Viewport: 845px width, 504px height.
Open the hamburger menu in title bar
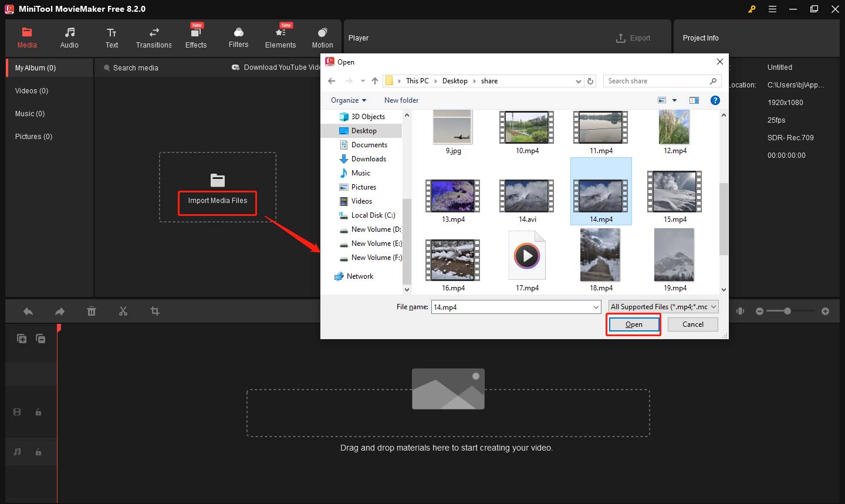coord(773,9)
